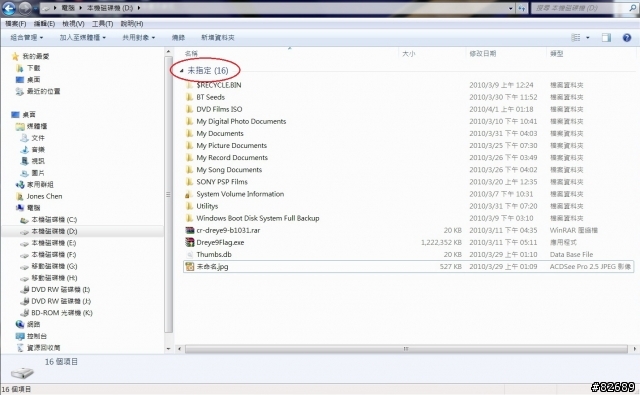This screenshot has height=395, width=640.
Task: Click the horizontal scrollbar in file list
Action: click(x=406, y=349)
